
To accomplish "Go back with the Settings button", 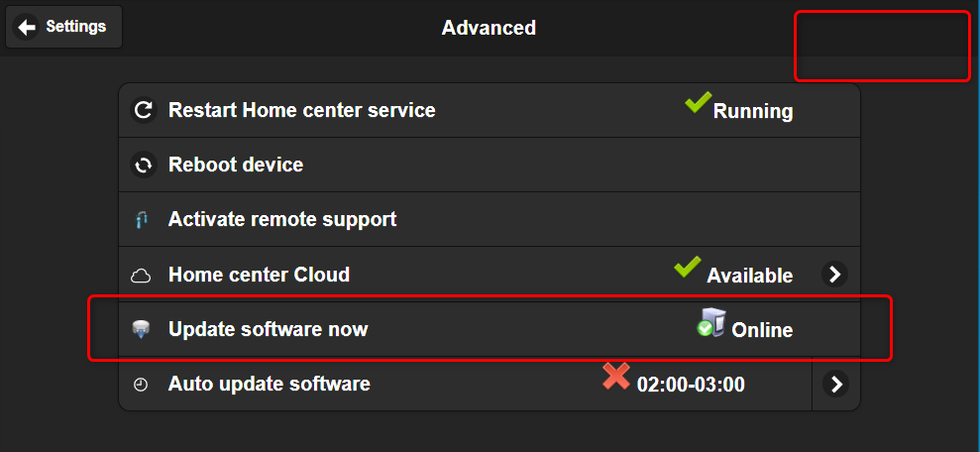I will (x=63, y=27).
